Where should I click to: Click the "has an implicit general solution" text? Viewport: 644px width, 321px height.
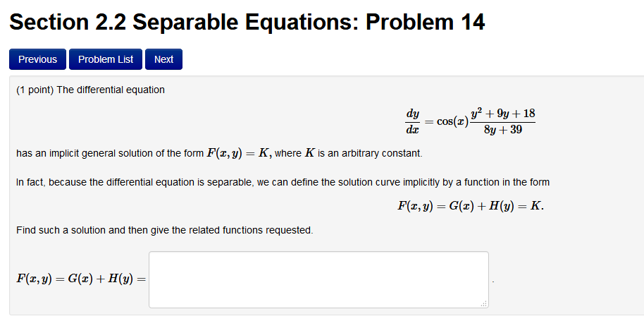[110, 154]
